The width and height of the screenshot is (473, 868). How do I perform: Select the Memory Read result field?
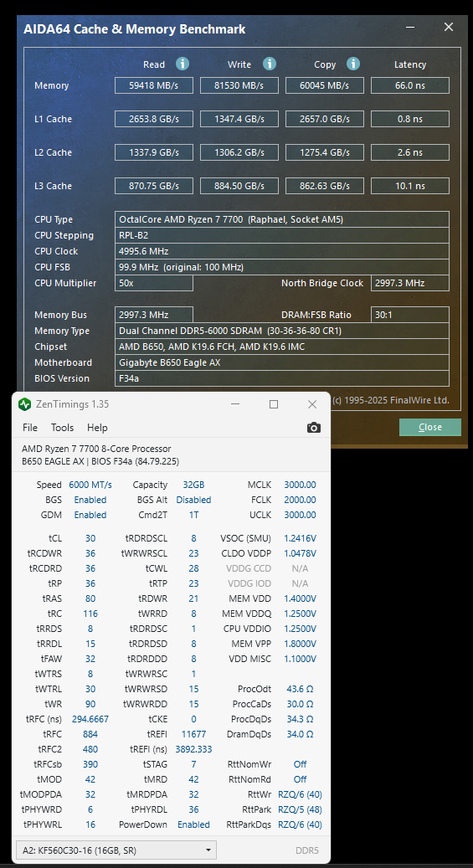[154, 85]
